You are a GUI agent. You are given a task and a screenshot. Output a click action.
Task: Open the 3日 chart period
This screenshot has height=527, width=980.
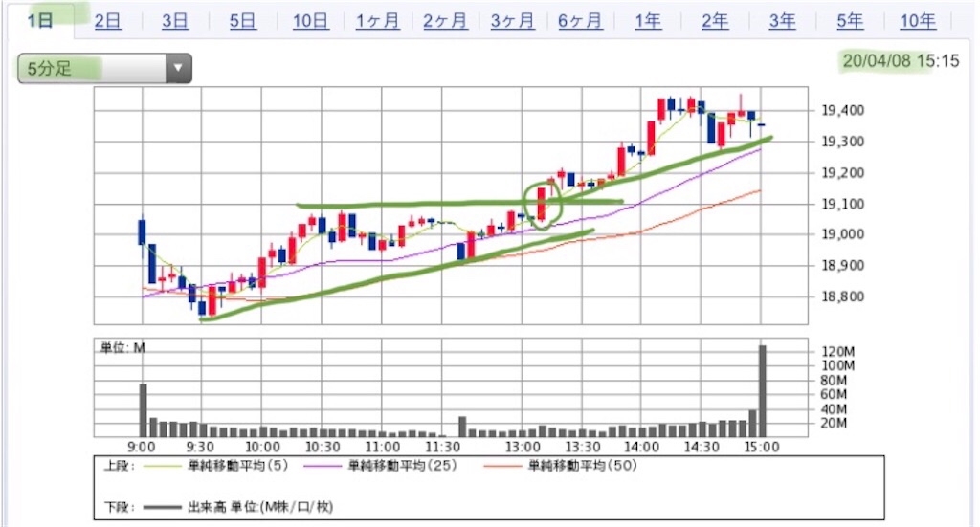tap(175, 21)
